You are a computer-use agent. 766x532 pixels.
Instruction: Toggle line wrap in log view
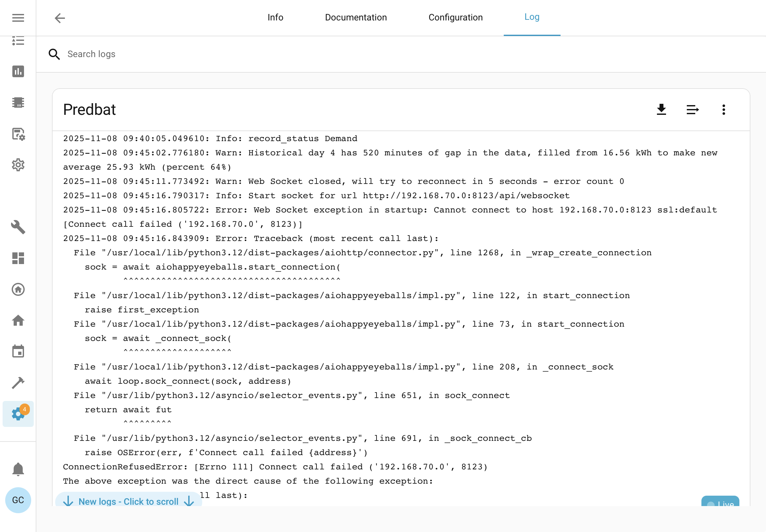(692, 109)
